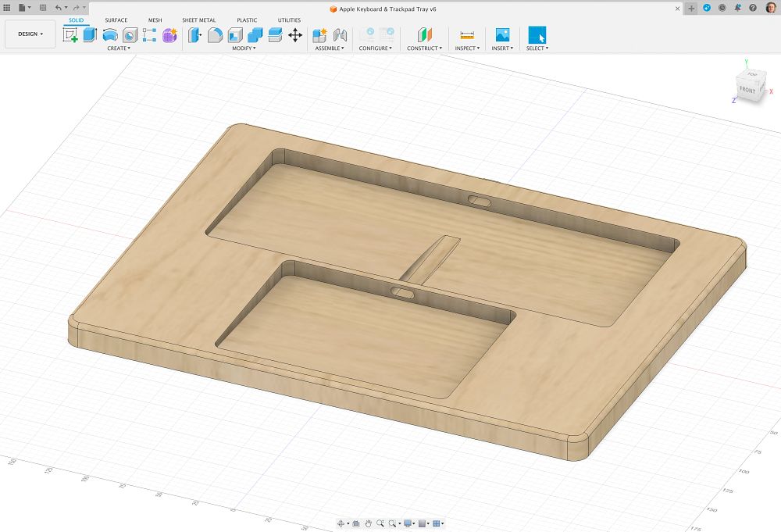
Task: Activate the Pan hand tool
Action: coord(368,523)
